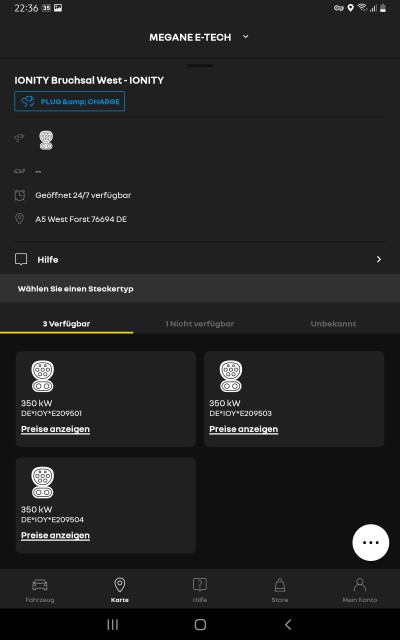Tap connector icon for DE*IOY*E209501
This screenshot has width=400, height=640.
[x=42, y=376]
